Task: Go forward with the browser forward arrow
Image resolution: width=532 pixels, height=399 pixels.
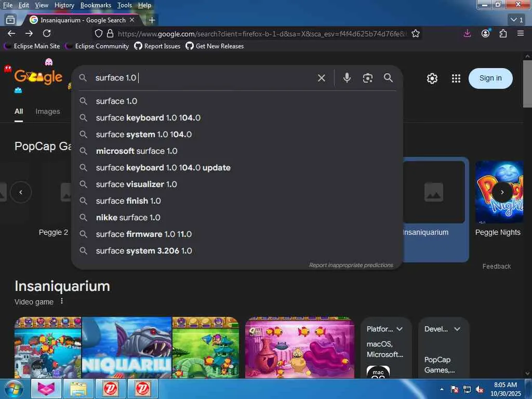Action: click(x=29, y=33)
